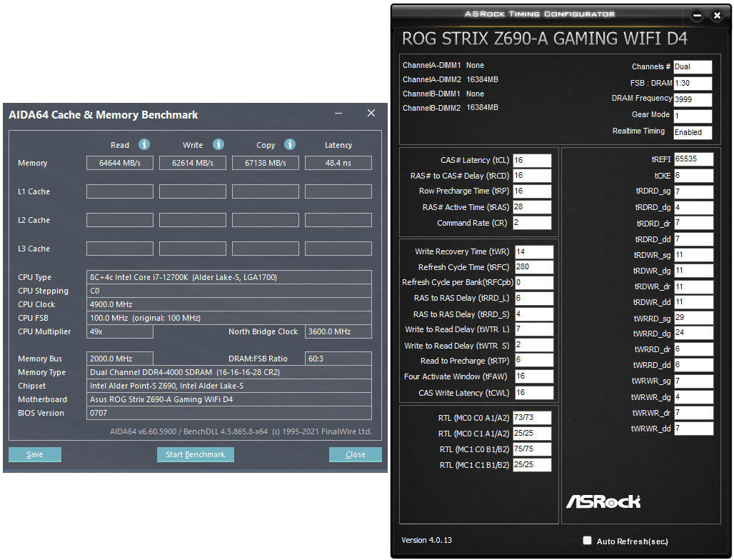This screenshot has height=560, width=734.
Task: Click the CPU Stepping C0 field
Action: click(x=229, y=291)
